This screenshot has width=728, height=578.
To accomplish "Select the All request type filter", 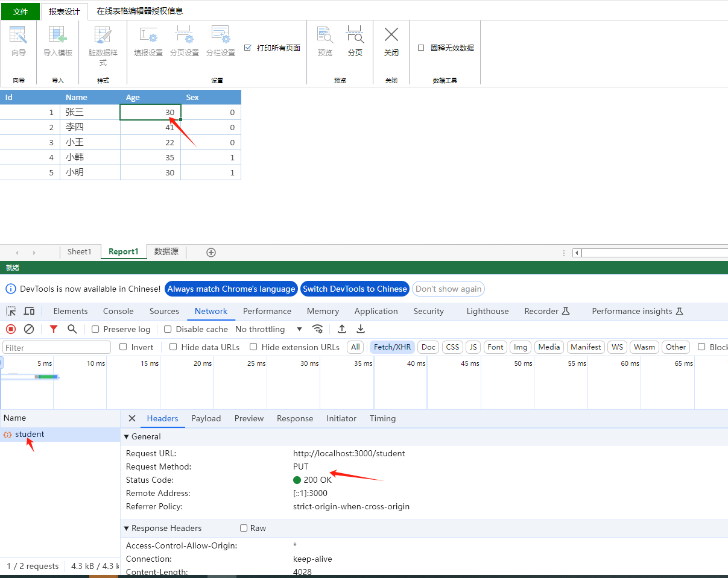I will click(356, 347).
